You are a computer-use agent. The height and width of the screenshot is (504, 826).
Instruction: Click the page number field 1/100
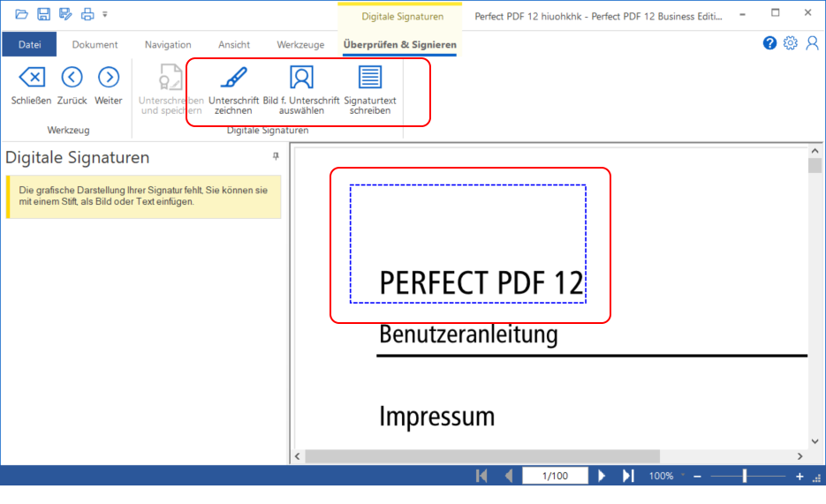click(x=556, y=476)
